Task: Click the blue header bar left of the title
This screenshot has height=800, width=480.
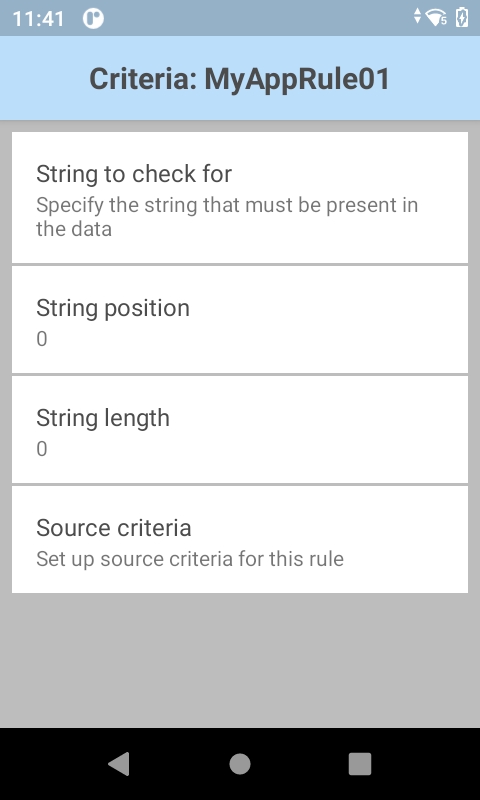Action: point(43,79)
